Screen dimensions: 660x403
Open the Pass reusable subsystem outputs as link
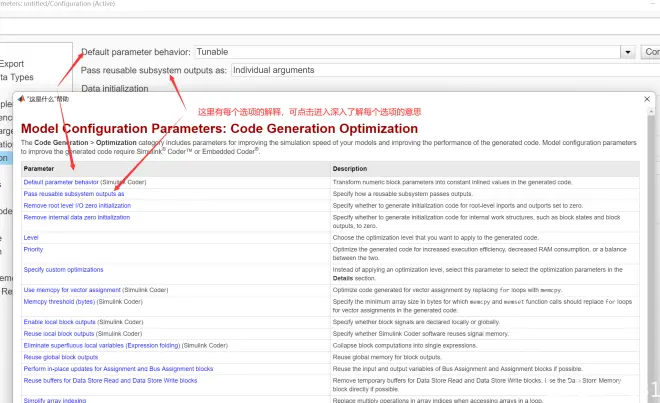[74, 194]
